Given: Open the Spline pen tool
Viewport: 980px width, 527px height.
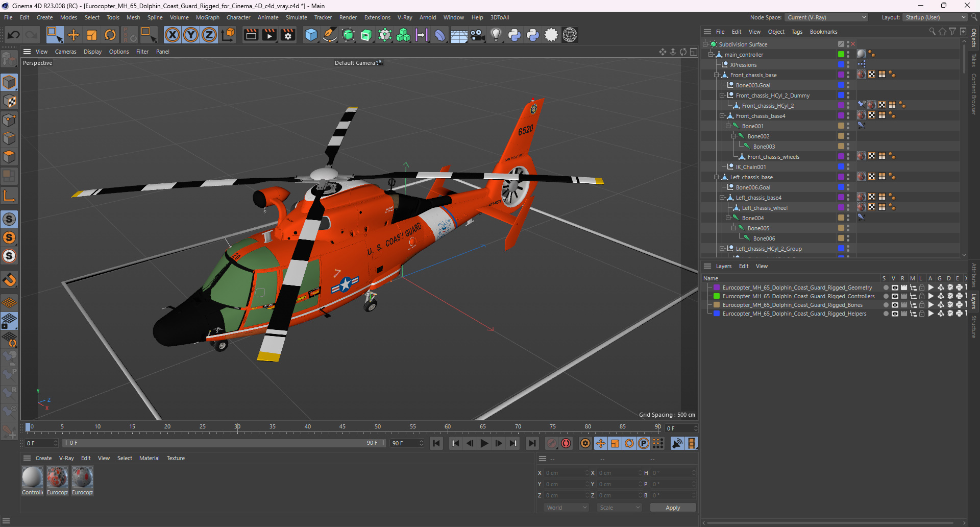Looking at the screenshot, I should click(x=330, y=35).
